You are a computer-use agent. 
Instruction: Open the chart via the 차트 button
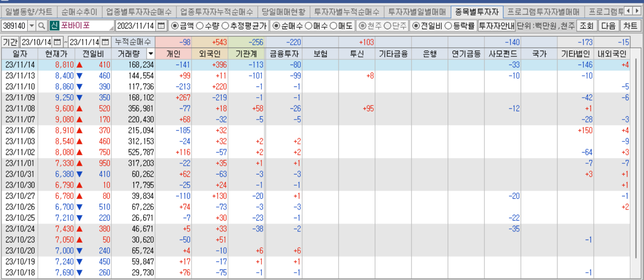pyautogui.click(x=632, y=27)
